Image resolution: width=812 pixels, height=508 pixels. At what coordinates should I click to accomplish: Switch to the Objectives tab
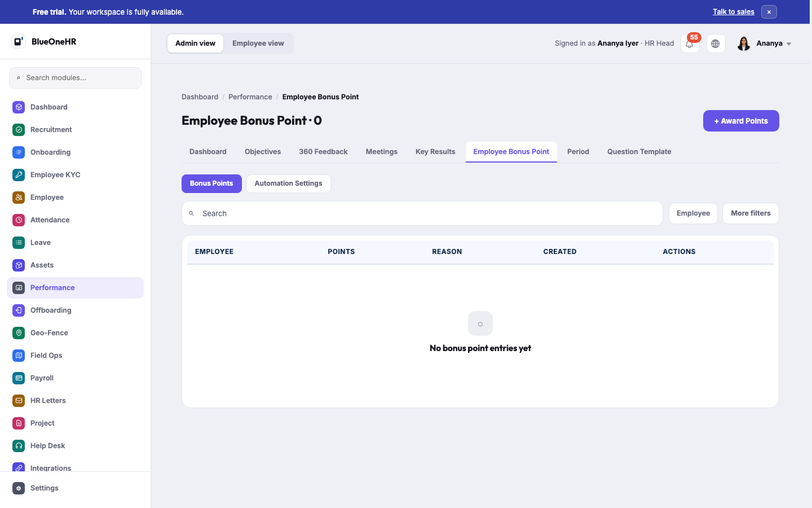(263, 152)
